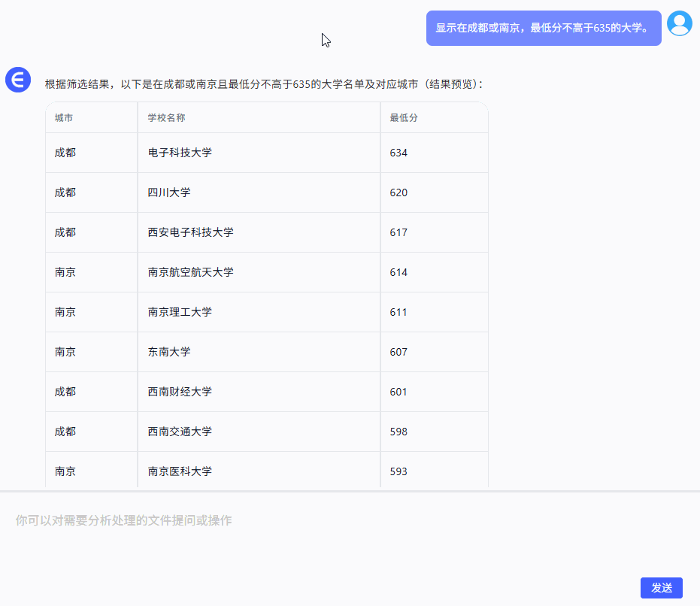The image size is (700, 606).
Task: Click 南京 in the 南京理工大学 row
Action: tap(65, 312)
